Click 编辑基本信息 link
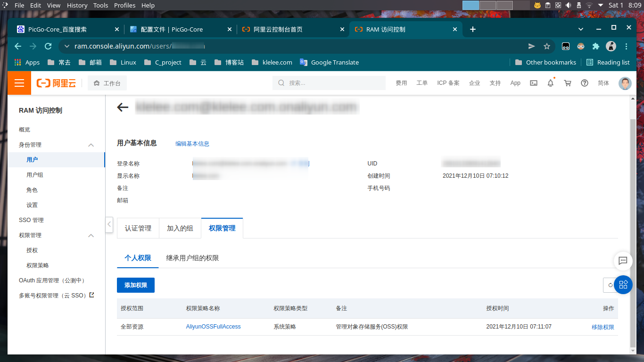Image resolution: width=644 pixels, height=362 pixels. [x=192, y=144]
